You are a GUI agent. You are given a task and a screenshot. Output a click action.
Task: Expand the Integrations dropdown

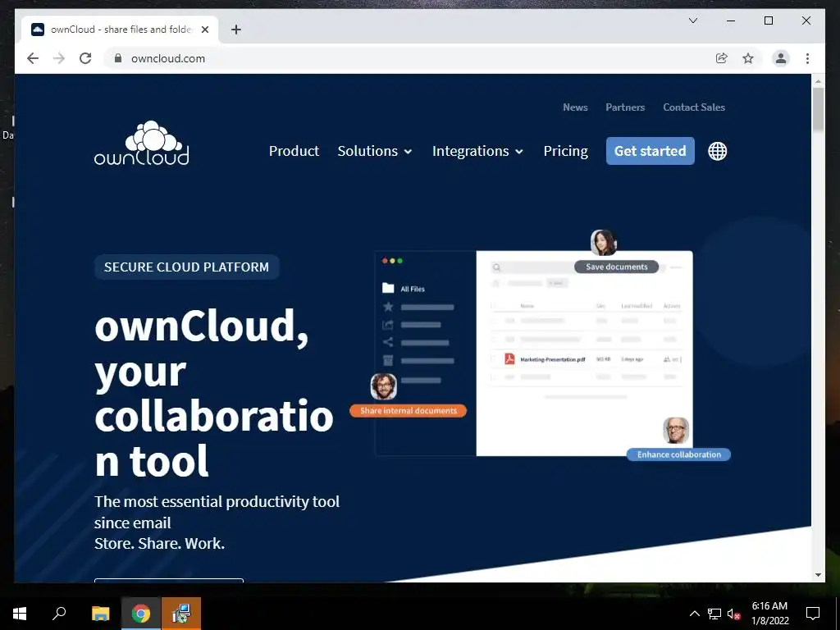click(x=477, y=151)
